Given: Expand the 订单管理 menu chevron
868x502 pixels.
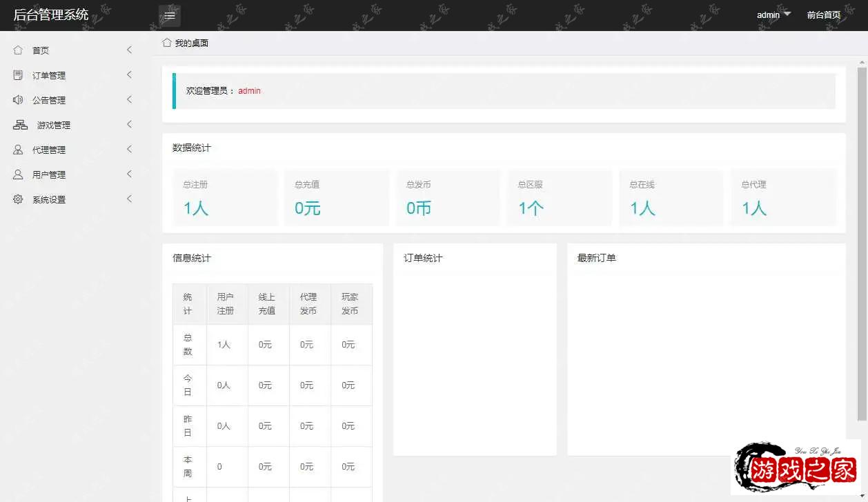Looking at the screenshot, I should coord(129,75).
